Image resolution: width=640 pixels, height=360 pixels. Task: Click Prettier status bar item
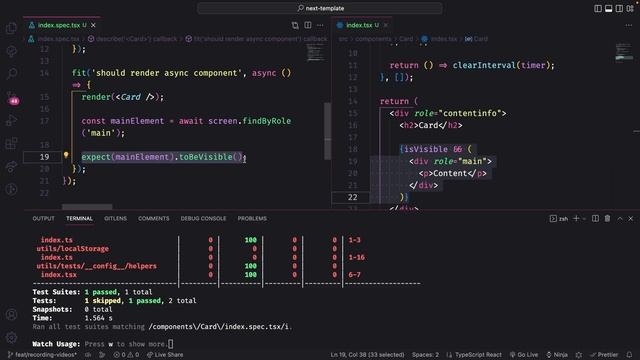click(604, 355)
